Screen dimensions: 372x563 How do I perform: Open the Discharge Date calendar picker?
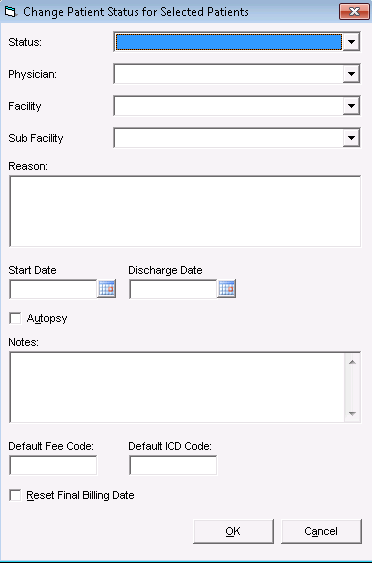227,289
